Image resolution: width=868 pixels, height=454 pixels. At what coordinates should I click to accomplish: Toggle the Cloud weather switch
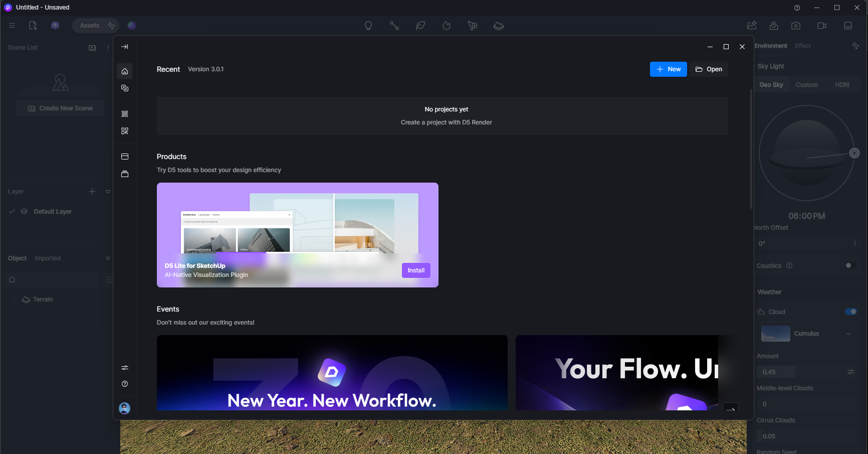click(850, 312)
